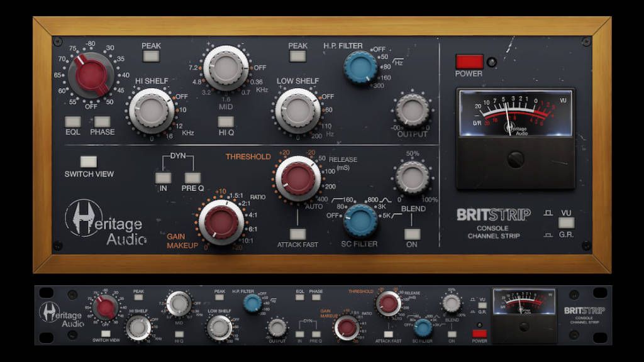Toggle the DYN IN button in console view
The image size is (644, 362).
(163, 177)
